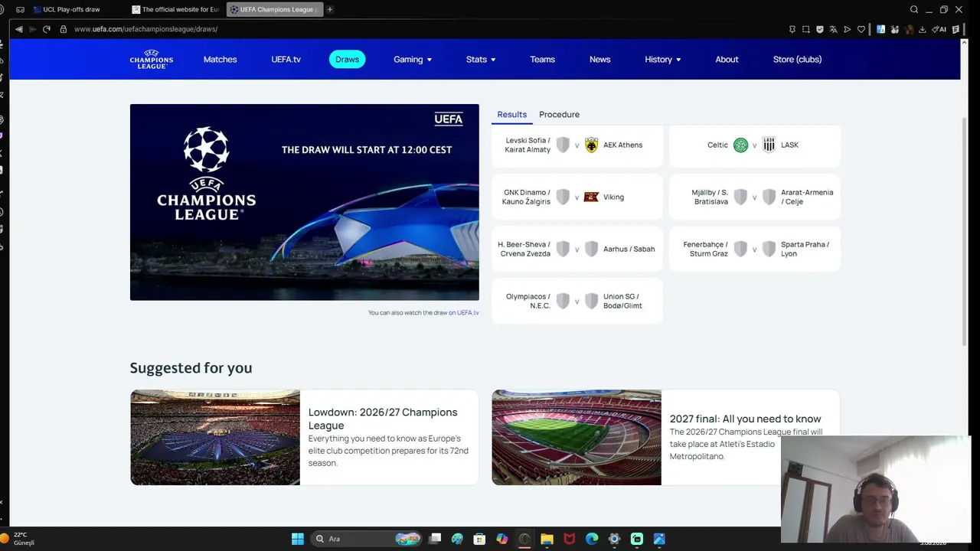Click the page vertical scrollbar
Image resolution: width=980 pixels, height=551 pixels.
(965, 232)
